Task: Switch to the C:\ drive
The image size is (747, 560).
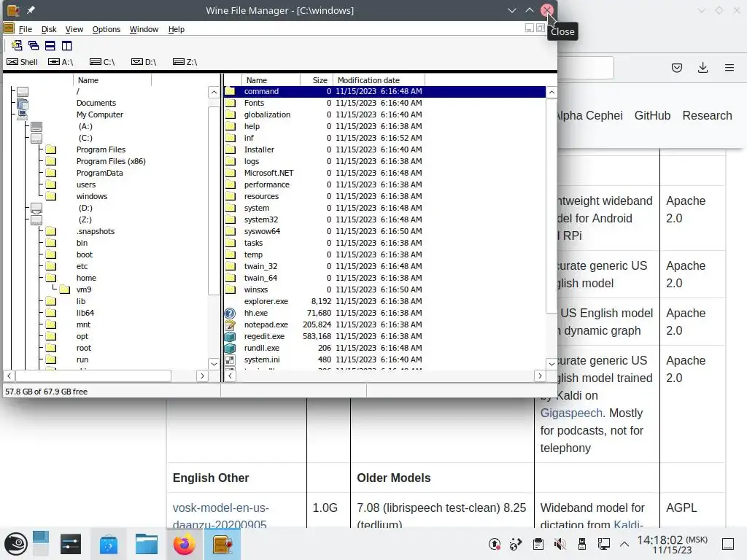Action: point(102,62)
